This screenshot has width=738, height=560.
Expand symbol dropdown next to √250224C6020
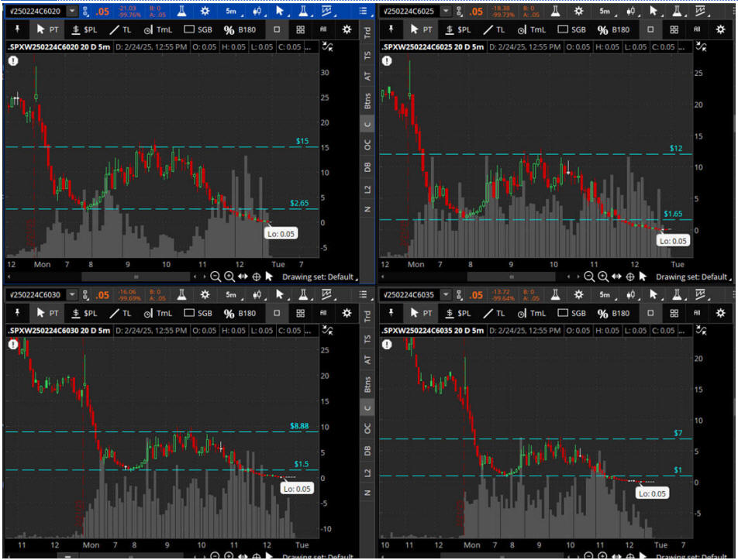click(72, 12)
